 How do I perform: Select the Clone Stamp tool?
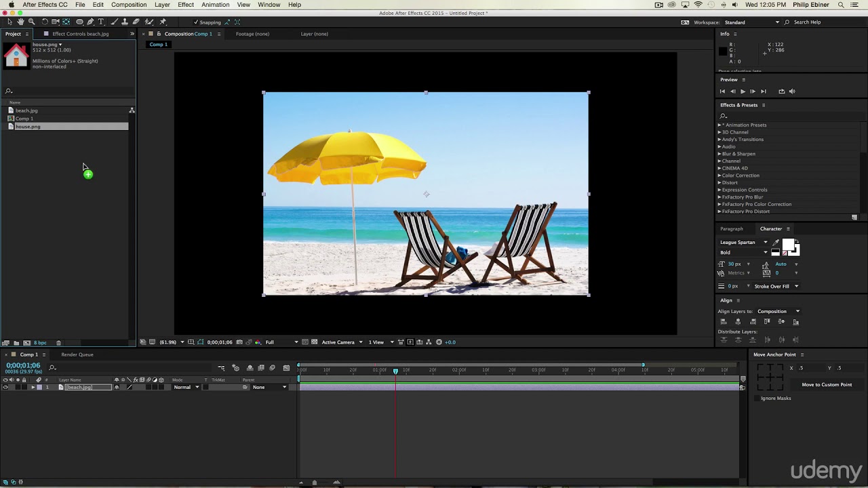pos(125,22)
